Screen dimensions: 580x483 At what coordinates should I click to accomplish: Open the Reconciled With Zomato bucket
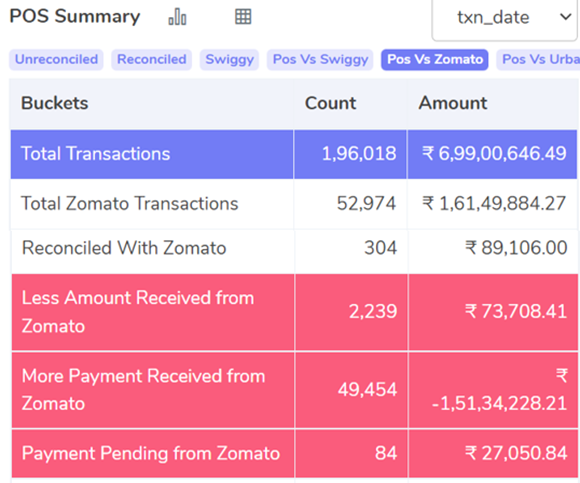[x=294, y=248]
